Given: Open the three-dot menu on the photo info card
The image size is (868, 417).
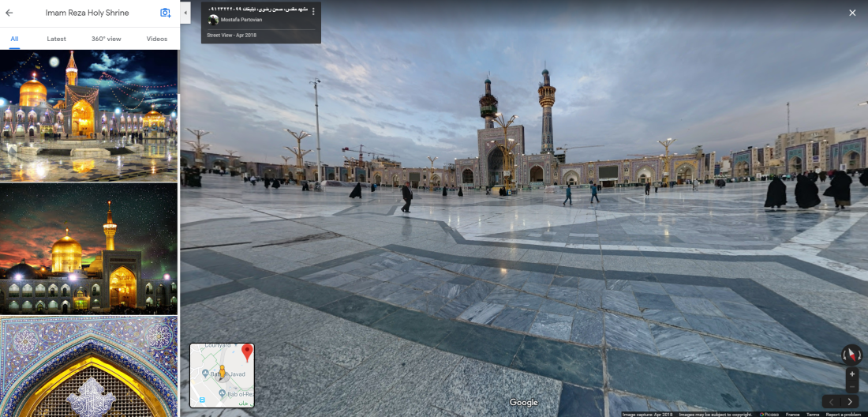Looking at the screenshot, I should pyautogui.click(x=313, y=11).
